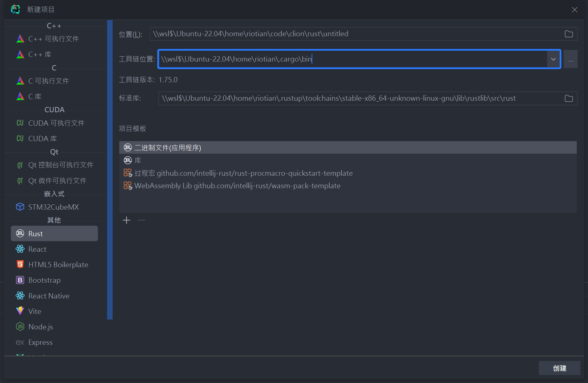Image resolution: width=588 pixels, height=383 pixels.
Task: Browse folder for 标准库 path
Action: tap(569, 98)
